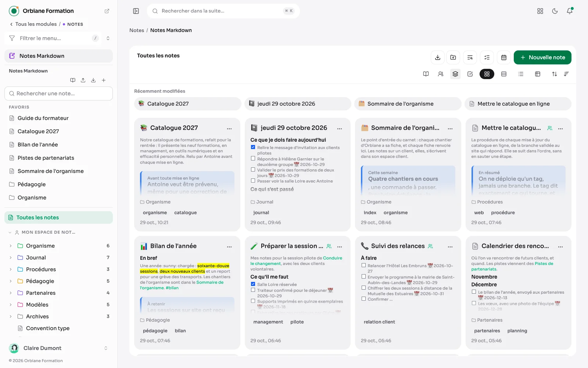Focus the 'Rechercher dans la suite' search box
The height and width of the screenshot is (368, 588).
[x=223, y=11]
